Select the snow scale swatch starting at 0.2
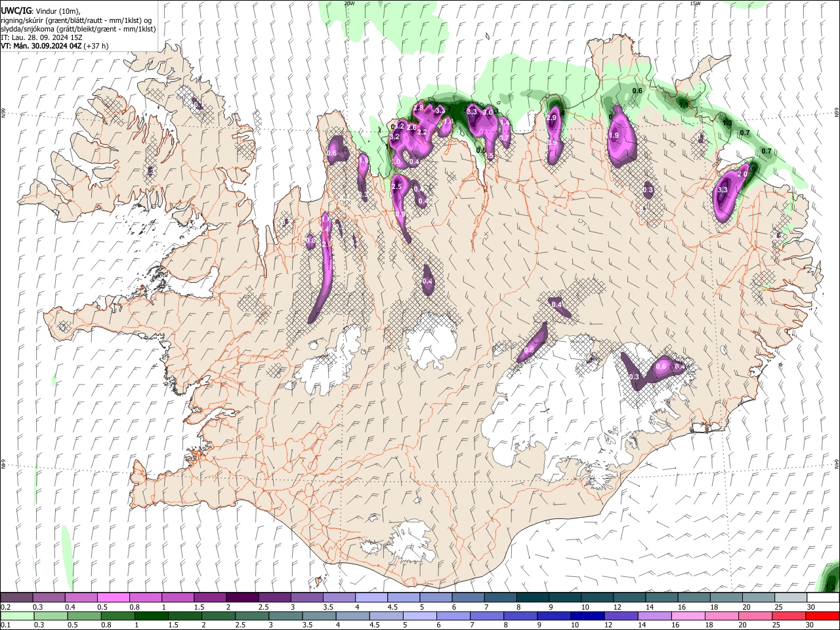The image size is (840, 630). coord(16,597)
